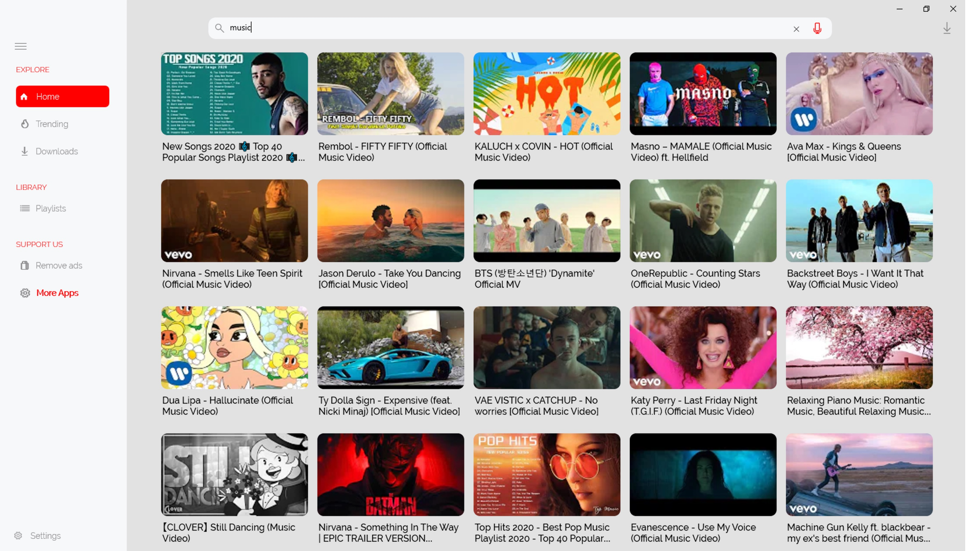Open the More Apps link

pyautogui.click(x=57, y=293)
